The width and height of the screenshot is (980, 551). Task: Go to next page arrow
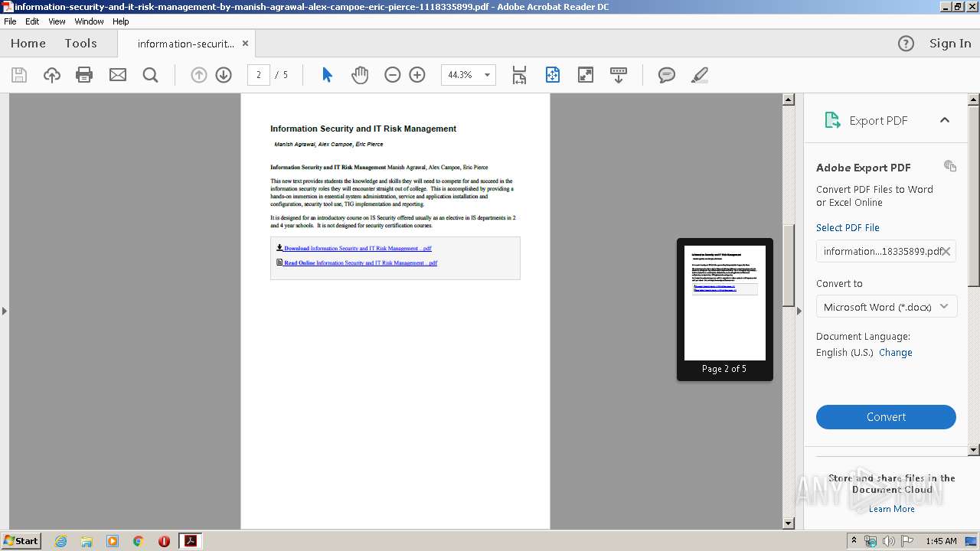point(224,75)
